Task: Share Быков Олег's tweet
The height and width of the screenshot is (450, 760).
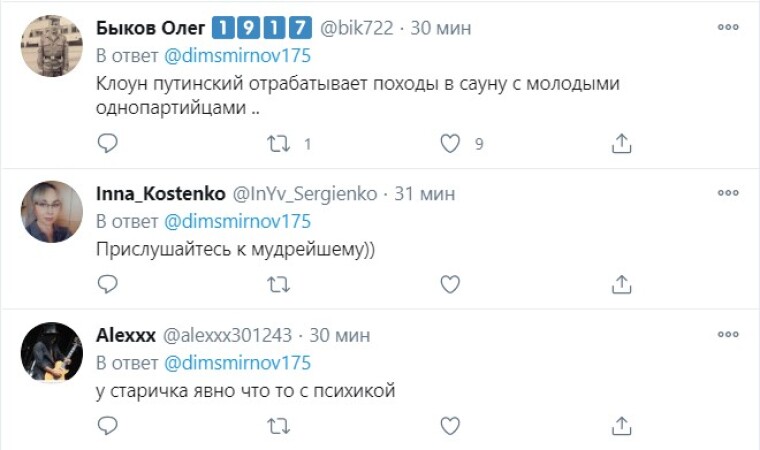Action: pyautogui.click(x=621, y=144)
